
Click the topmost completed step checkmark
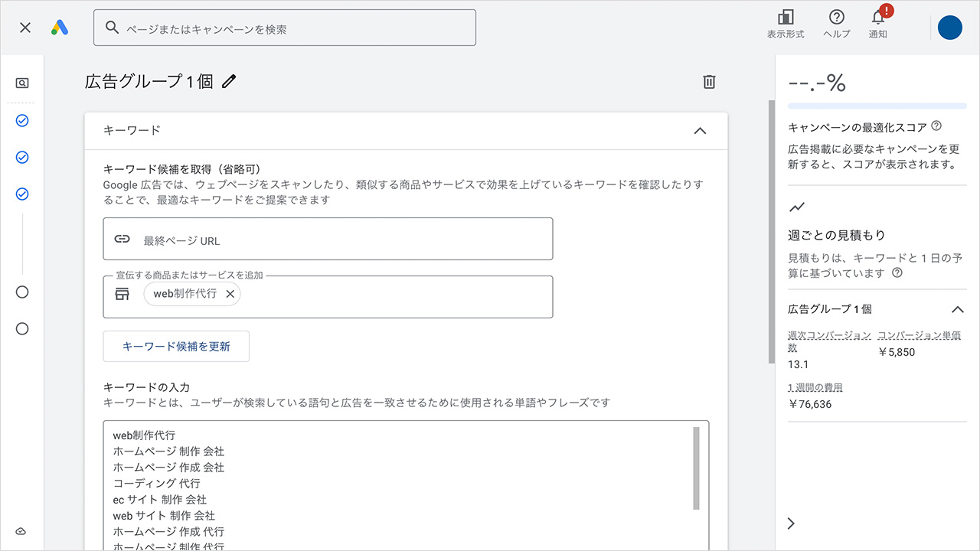21,120
